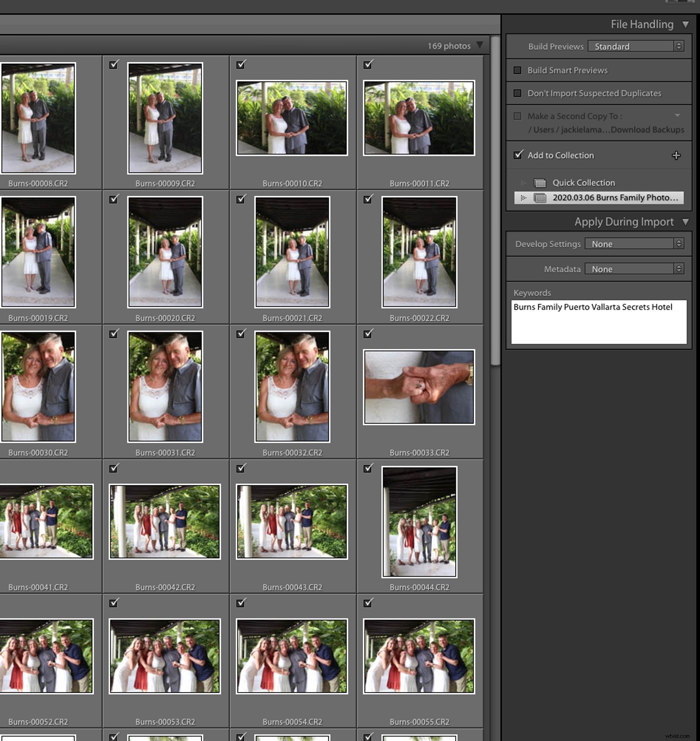Select the Burns-00033.CR2 hands thumbnail

click(x=419, y=387)
